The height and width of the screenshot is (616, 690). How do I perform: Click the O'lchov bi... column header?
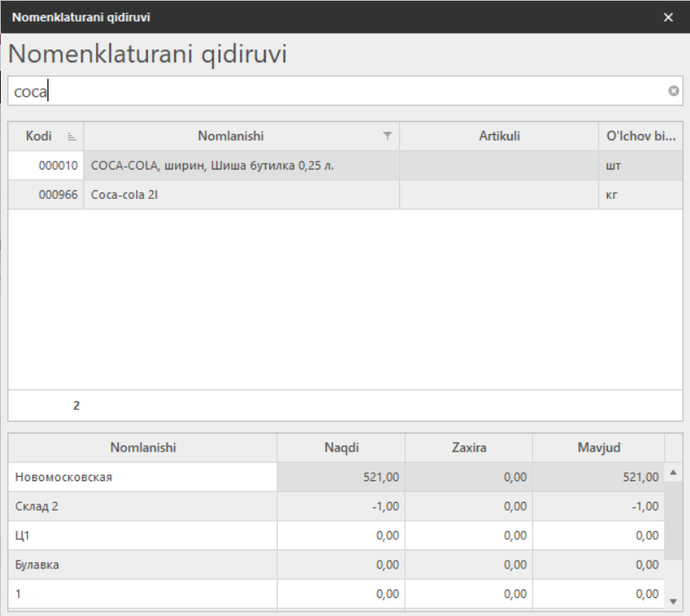coord(641,137)
